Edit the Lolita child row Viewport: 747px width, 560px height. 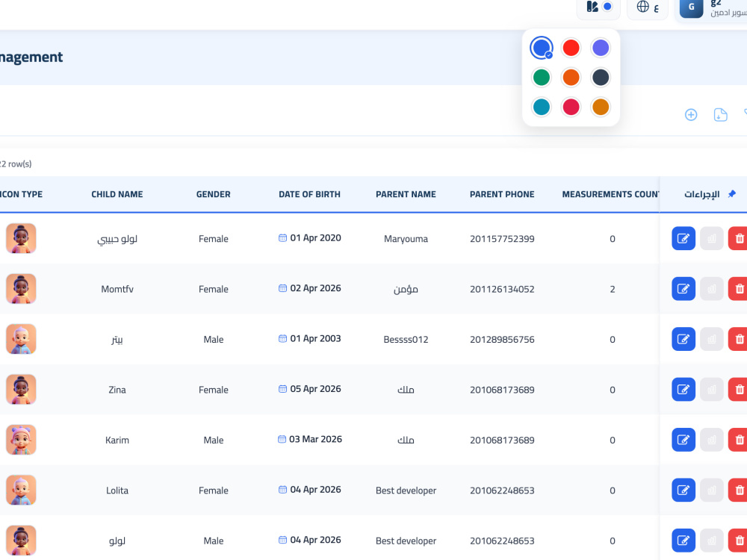point(684,490)
